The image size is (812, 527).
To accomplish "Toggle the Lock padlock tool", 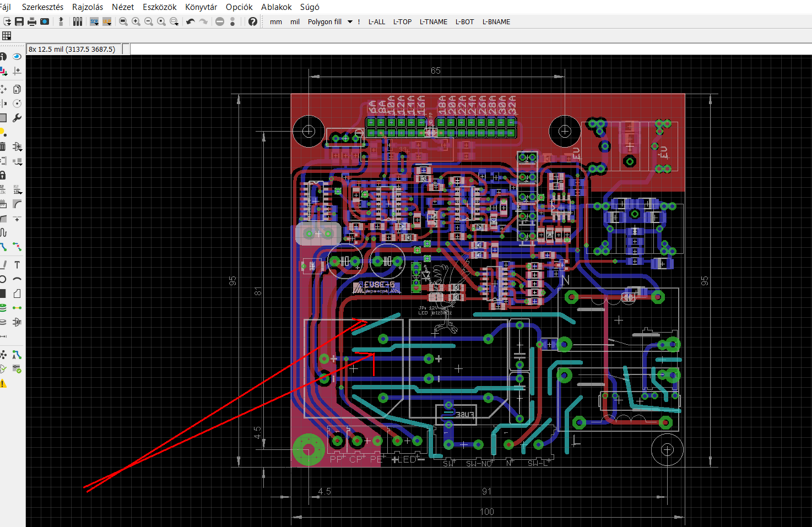I will click(x=3, y=175).
